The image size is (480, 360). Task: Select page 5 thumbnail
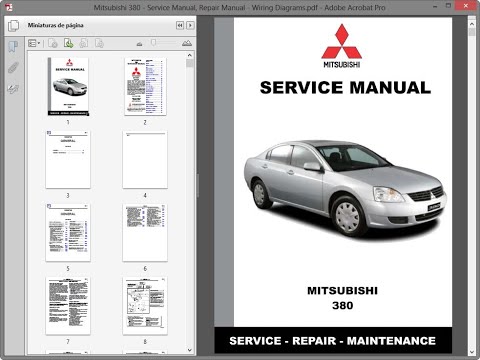click(68, 232)
